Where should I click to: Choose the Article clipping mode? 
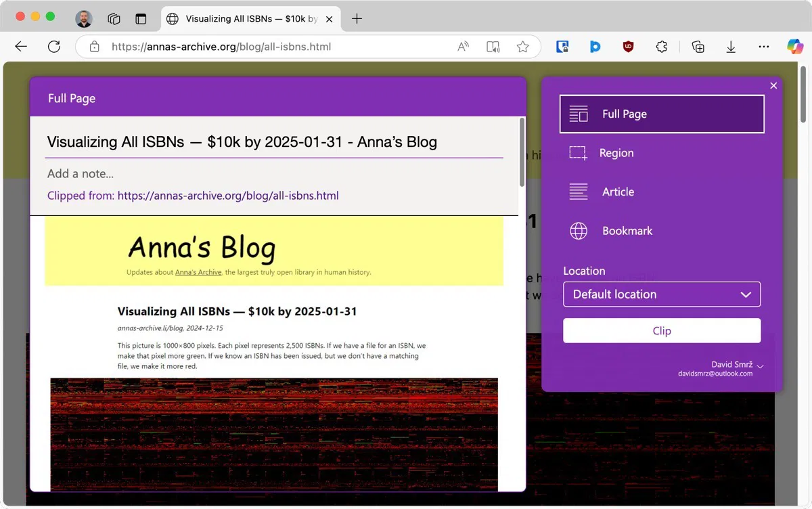point(617,192)
